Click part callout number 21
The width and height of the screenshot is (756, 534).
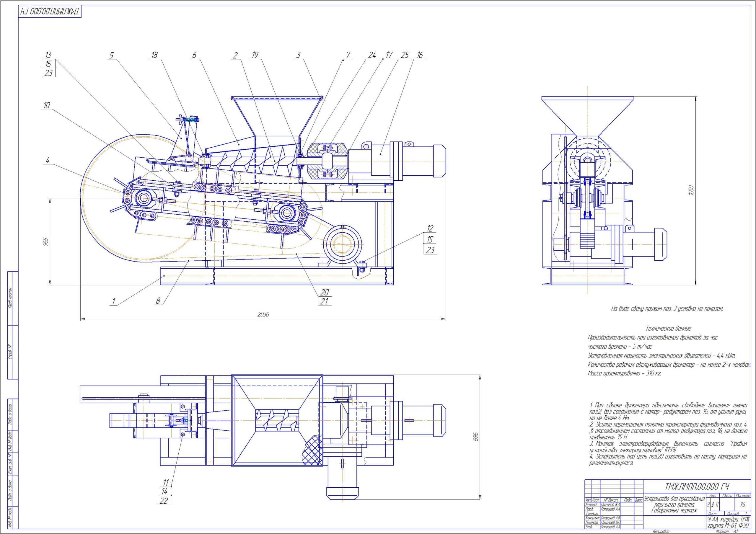point(324,301)
